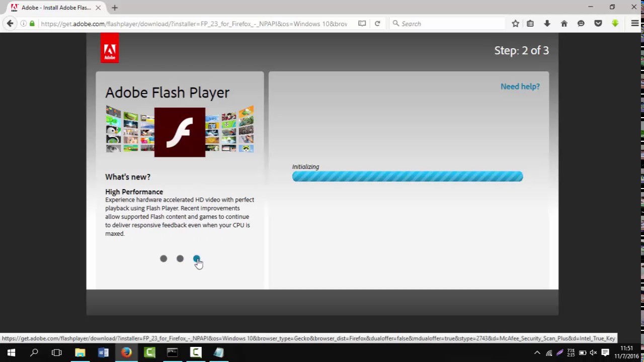Click the Initializing progress bar
The height and width of the screenshot is (362, 644).
click(408, 176)
